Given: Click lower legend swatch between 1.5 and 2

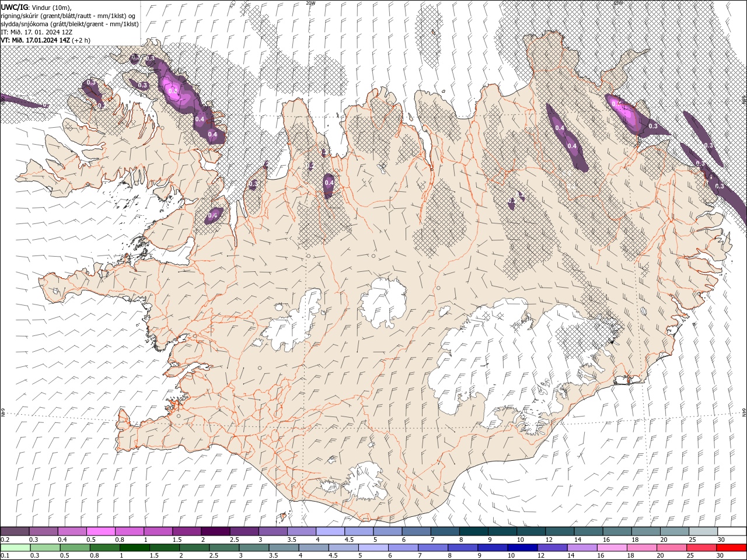Looking at the screenshot, I should coord(164,548).
